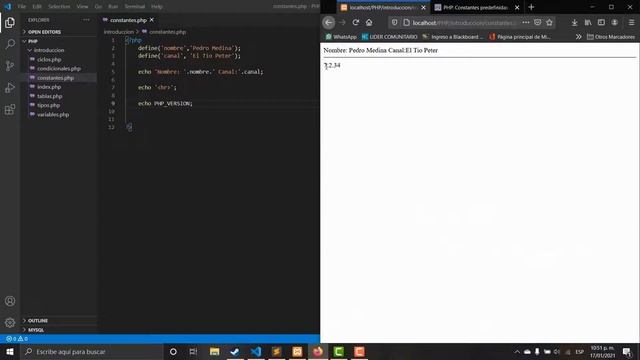The width and height of the screenshot is (640, 360).
Task: Open Firefox downloads panel
Action: [x=574, y=22]
